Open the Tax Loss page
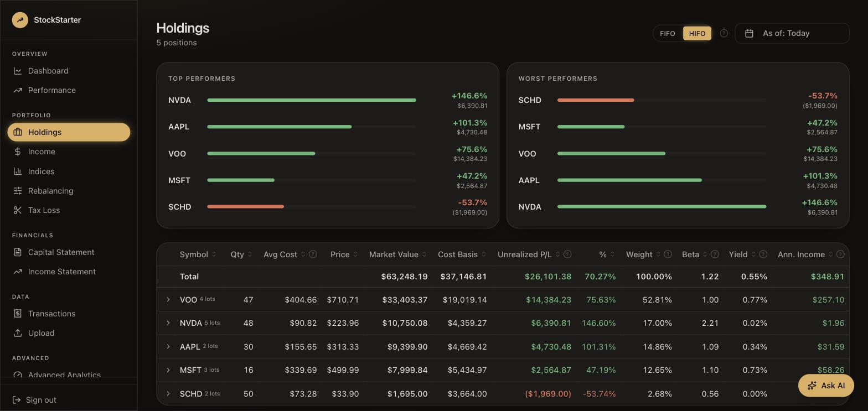Screen dimensions: 868x411 (69, 210)
